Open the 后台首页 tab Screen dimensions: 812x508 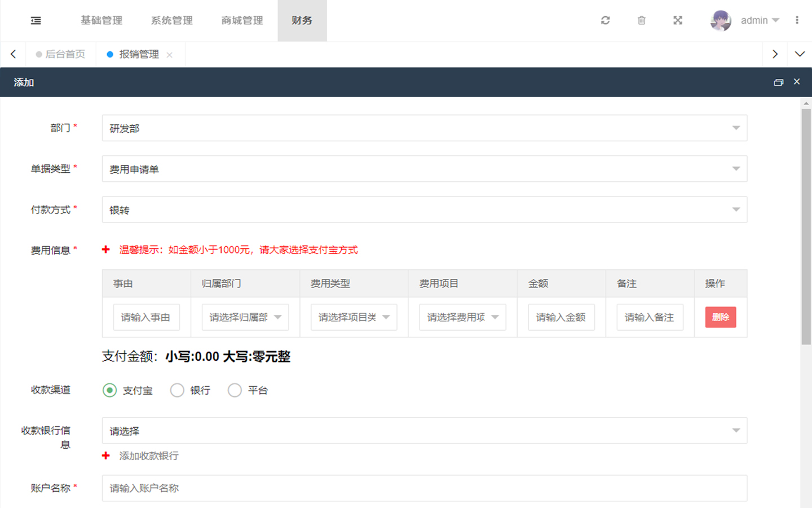[x=64, y=54]
